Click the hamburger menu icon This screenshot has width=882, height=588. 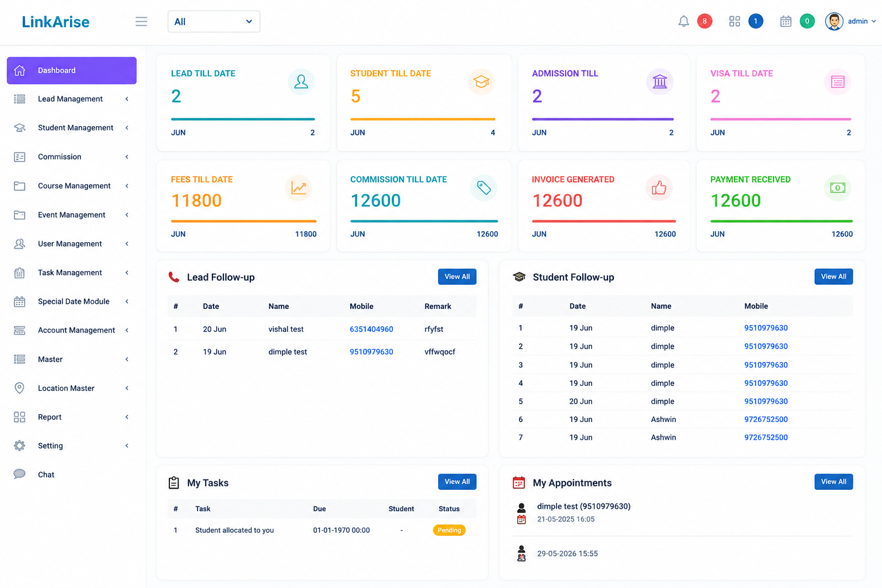coord(141,21)
